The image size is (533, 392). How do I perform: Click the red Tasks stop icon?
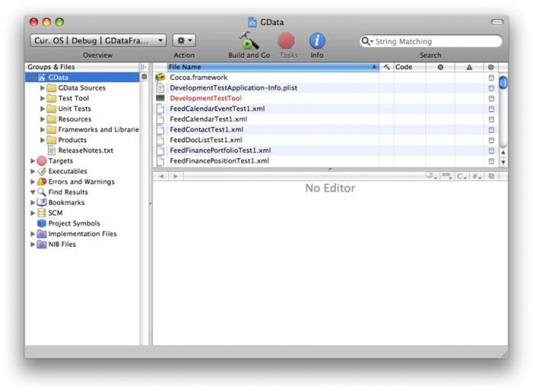coord(286,41)
